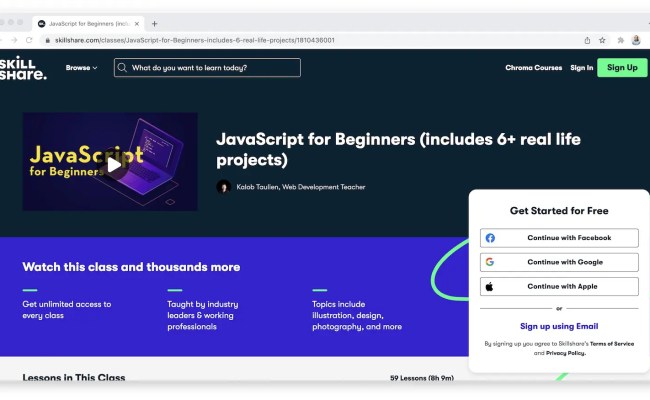The height and width of the screenshot is (400, 650).
Task: Click the course title 'JavaScript for Beginners'
Action: coord(398,150)
